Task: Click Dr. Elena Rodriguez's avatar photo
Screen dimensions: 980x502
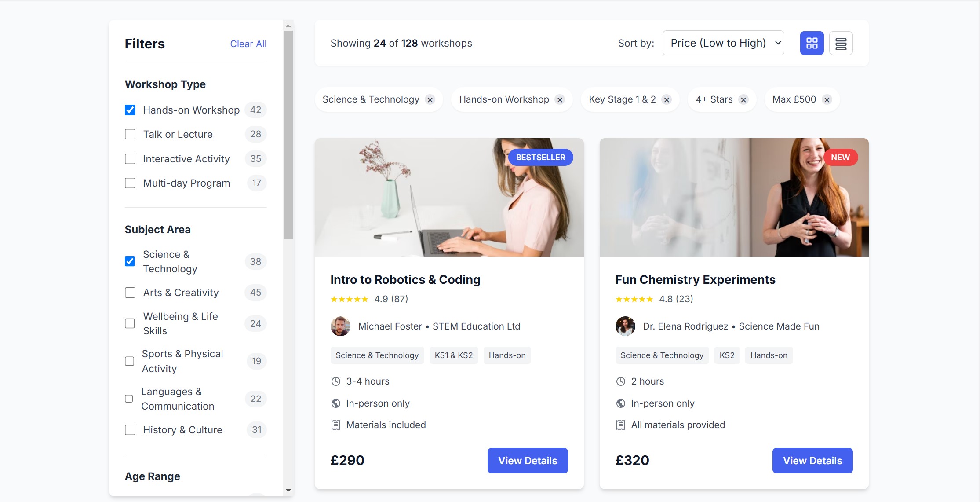Action: 625,326
